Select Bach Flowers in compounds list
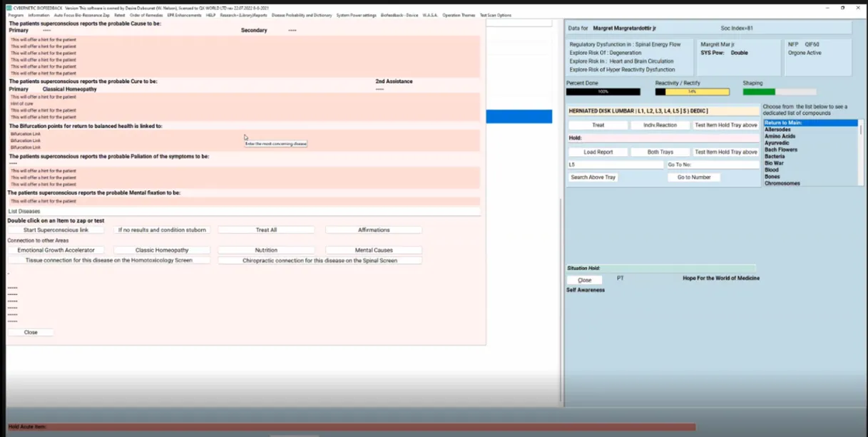This screenshot has width=868, height=437. coord(780,150)
